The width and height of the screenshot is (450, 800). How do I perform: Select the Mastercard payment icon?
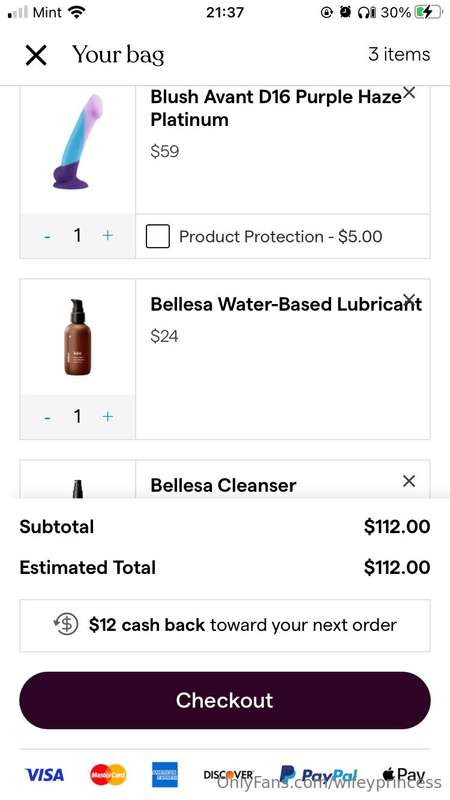coord(108,774)
